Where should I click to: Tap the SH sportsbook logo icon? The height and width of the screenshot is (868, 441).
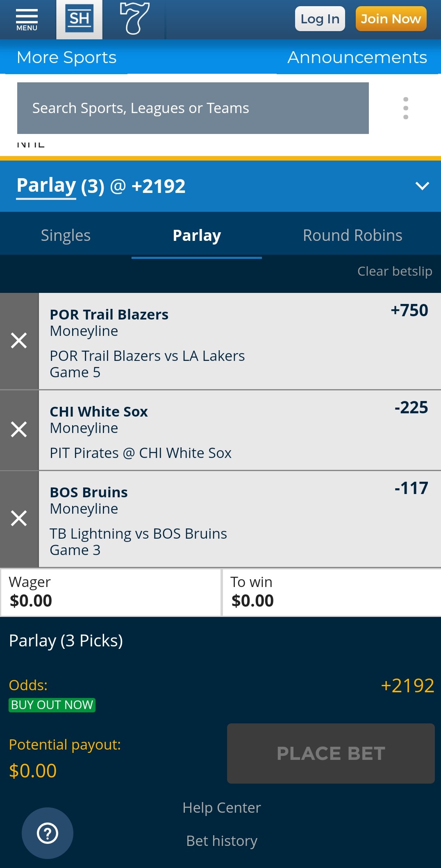click(x=80, y=19)
